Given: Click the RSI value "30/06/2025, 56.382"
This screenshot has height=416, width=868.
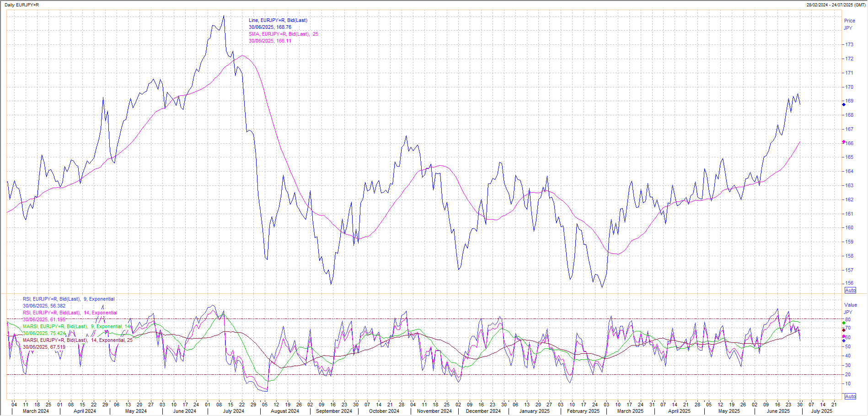Looking at the screenshot, I should pos(44,306).
